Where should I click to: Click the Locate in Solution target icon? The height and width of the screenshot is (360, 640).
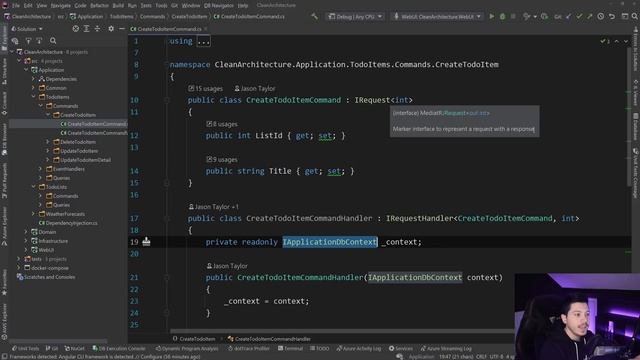(x=76, y=29)
